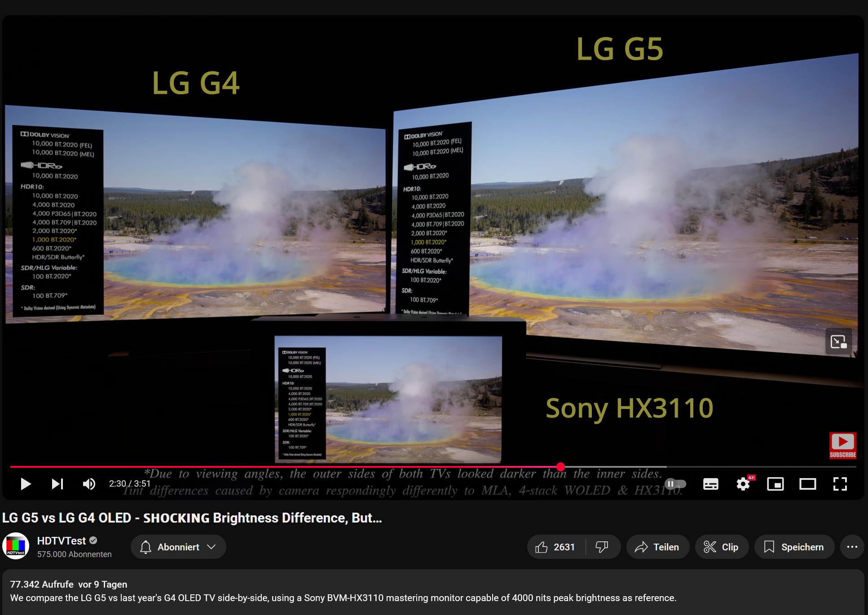868x615 pixels.
Task: Toggle subtitles/closed captions
Action: coord(710,484)
